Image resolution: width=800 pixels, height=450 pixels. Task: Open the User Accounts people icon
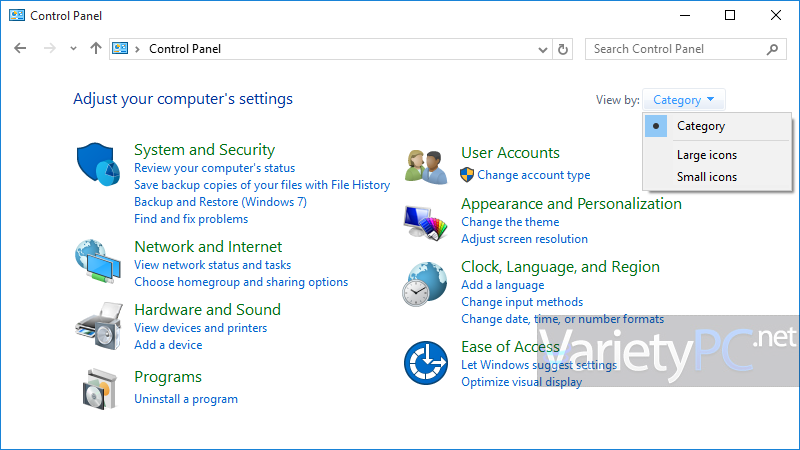coord(426,166)
